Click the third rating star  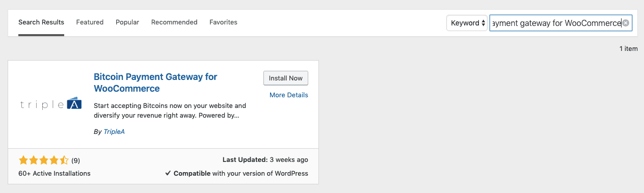[x=44, y=160]
